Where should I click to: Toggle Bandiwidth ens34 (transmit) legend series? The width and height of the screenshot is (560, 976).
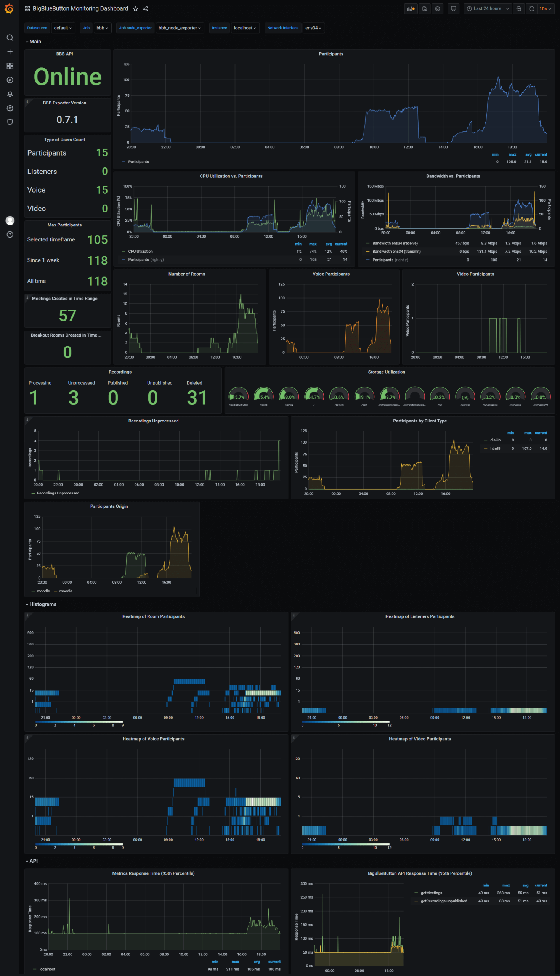tap(396, 252)
